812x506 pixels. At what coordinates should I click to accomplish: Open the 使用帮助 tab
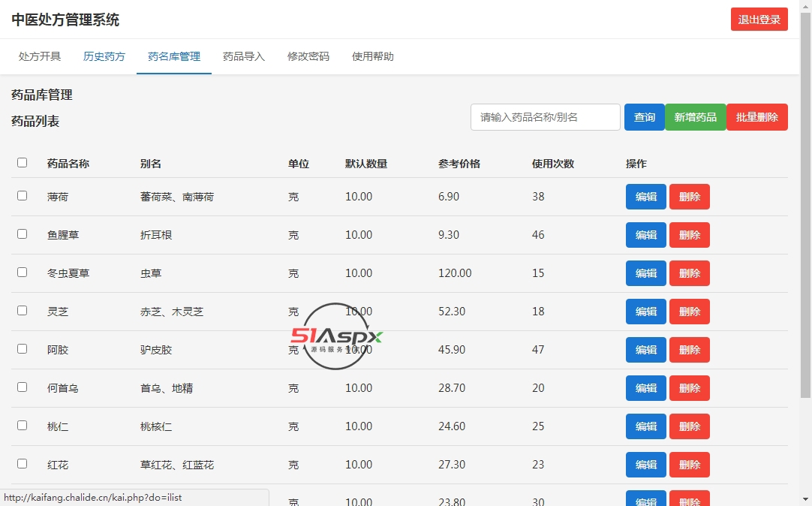click(373, 56)
